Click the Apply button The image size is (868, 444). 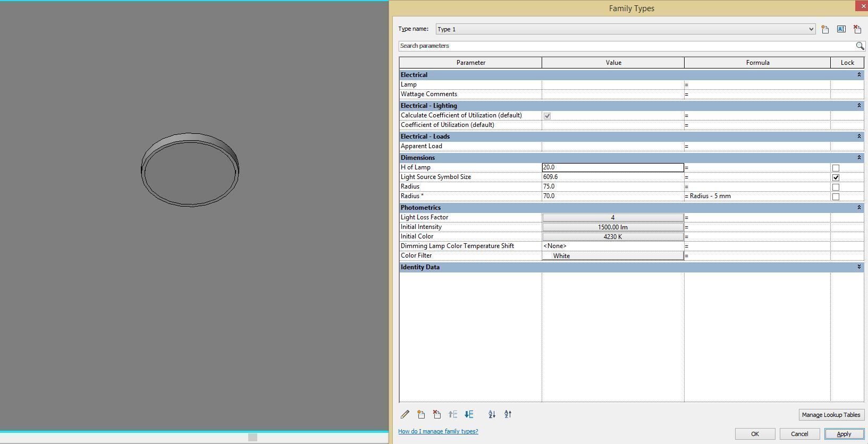(x=844, y=434)
